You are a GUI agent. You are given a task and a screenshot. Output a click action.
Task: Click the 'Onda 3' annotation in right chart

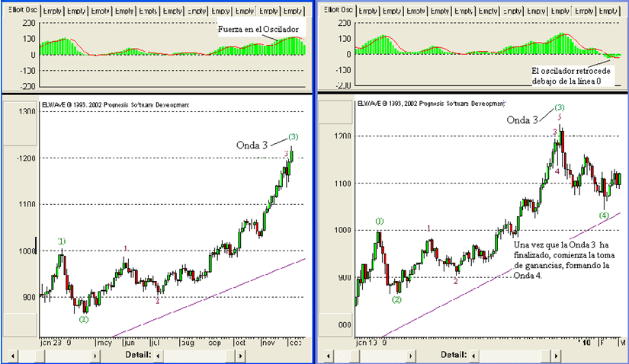click(525, 120)
